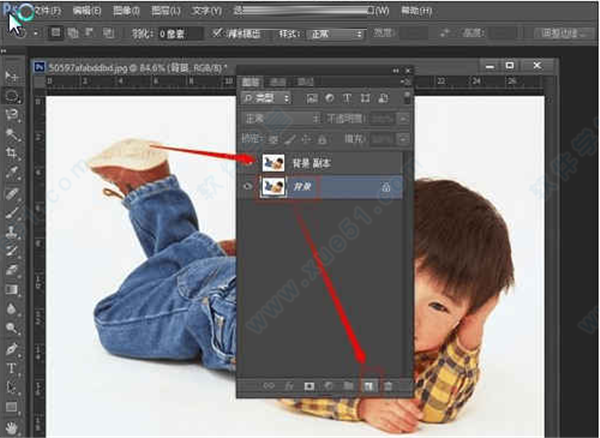Viewport: 600px width, 438px height.
Task: Hide the 背景 layer using eye icon
Action: click(247, 186)
